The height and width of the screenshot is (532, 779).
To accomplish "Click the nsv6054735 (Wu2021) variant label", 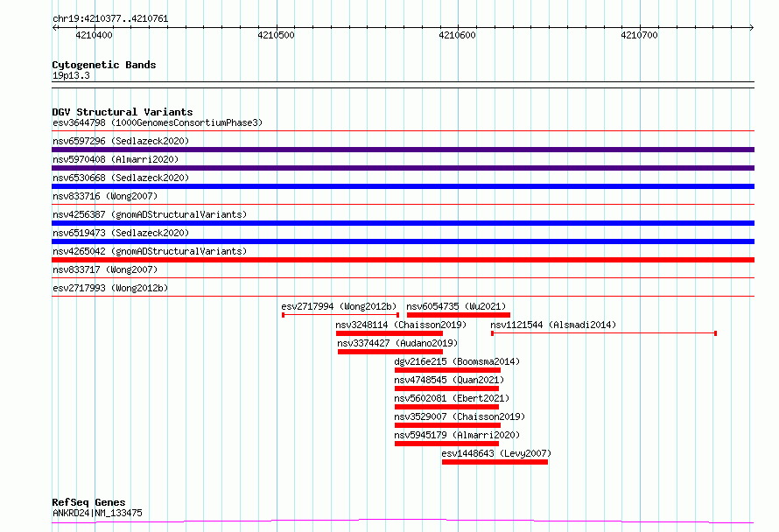I will pyautogui.click(x=456, y=306).
